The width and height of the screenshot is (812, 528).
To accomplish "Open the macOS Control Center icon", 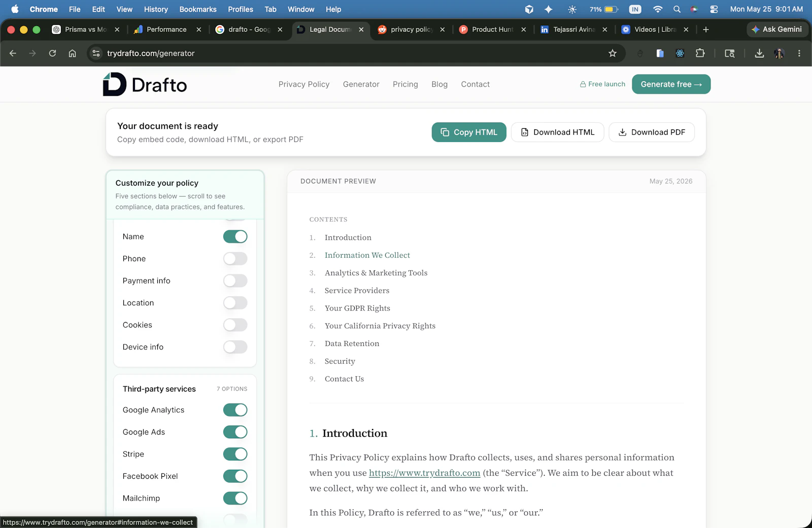I will pos(714,9).
